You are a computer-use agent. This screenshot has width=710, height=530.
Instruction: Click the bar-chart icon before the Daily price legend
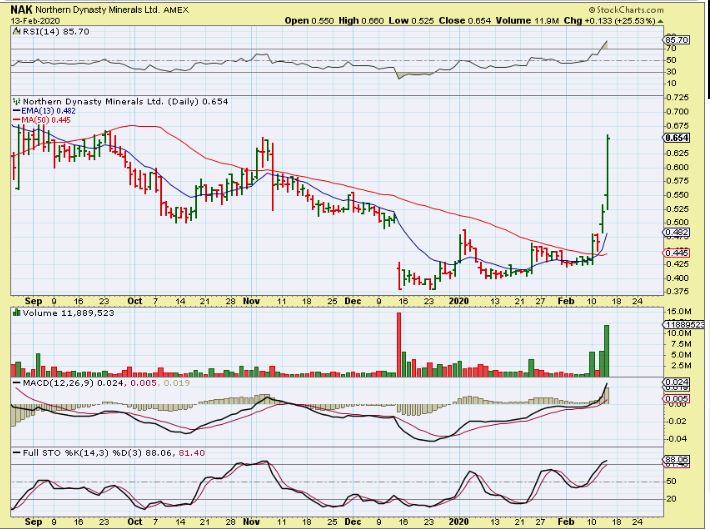tap(17, 101)
